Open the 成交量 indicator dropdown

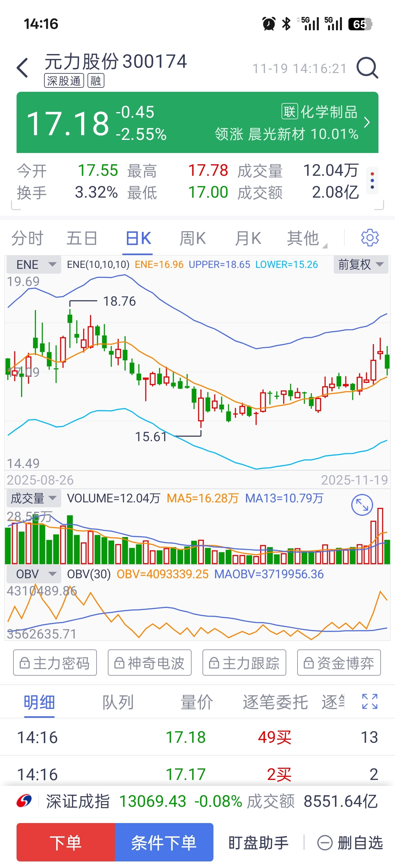tap(34, 498)
